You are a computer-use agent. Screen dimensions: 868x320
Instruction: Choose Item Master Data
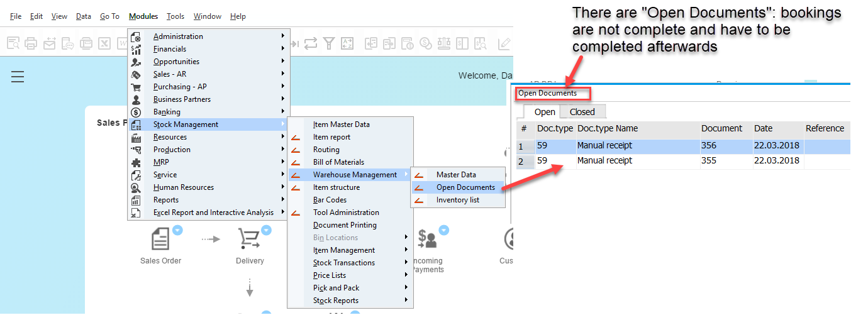(x=350, y=124)
